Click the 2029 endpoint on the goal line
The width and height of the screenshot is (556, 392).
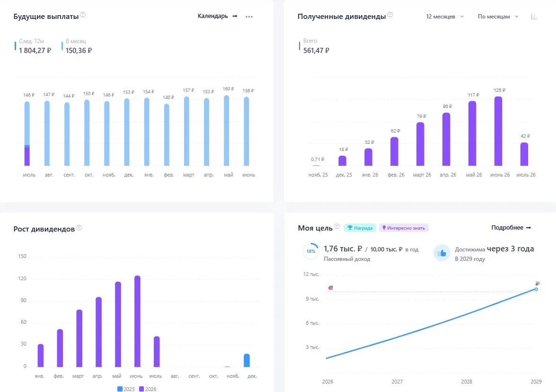(x=536, y=289)
